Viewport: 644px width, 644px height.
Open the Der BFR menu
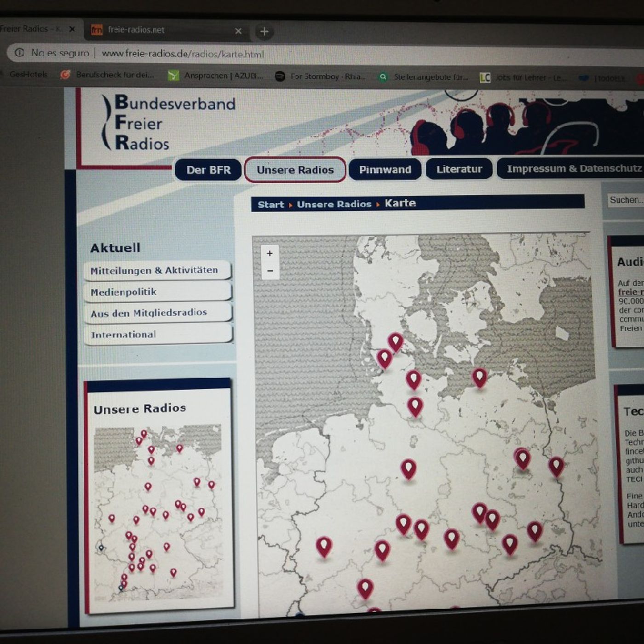pyautogui.click(x=208, y=170)
